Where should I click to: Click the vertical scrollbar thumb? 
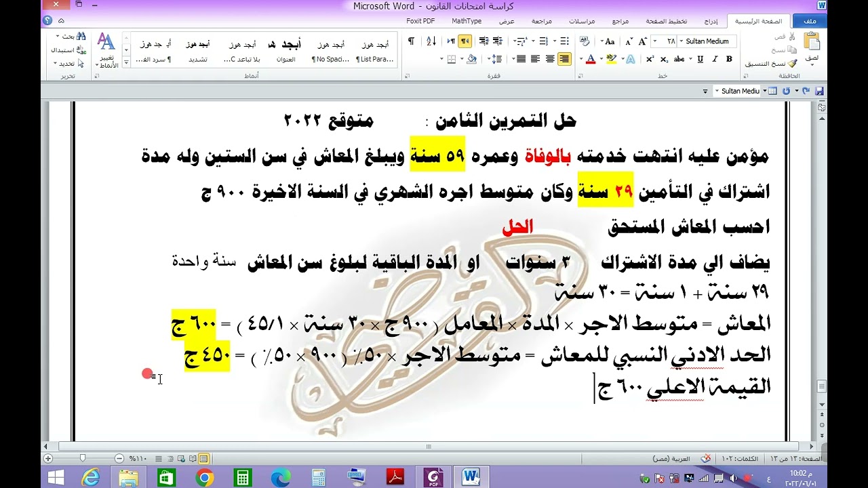[822, 386]
